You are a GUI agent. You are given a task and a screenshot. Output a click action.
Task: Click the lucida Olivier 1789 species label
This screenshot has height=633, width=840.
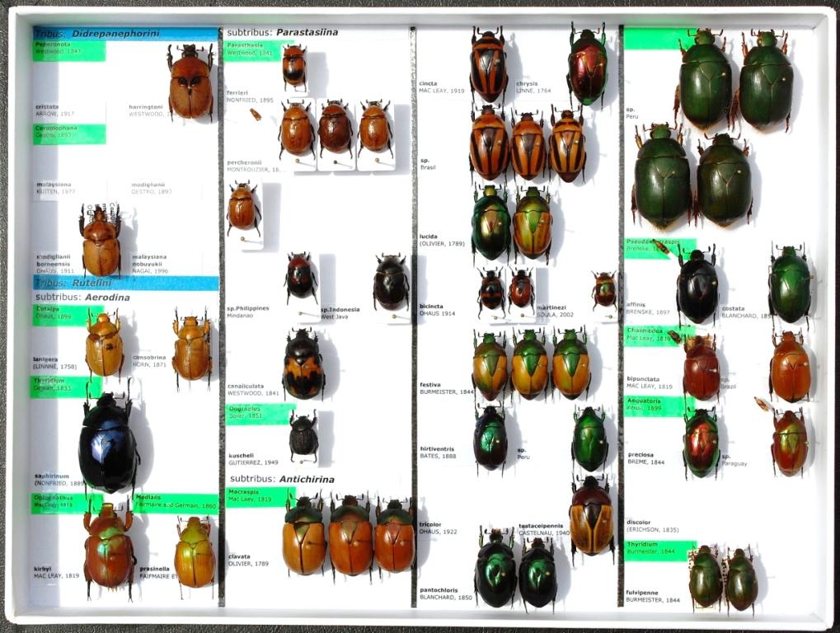point(442,240)
